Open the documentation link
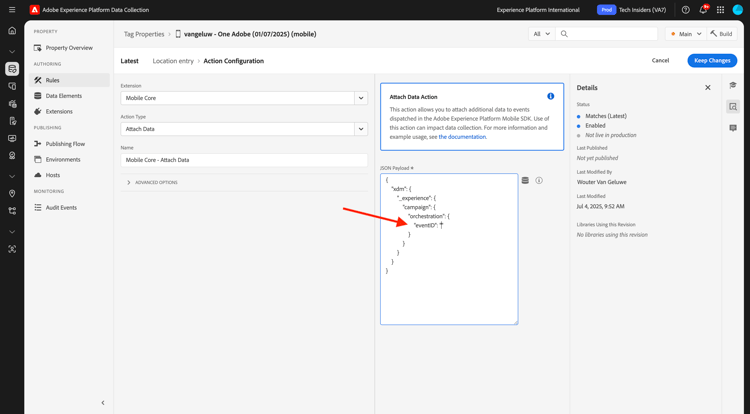This screenshot has width=750, height=414. 462,137
